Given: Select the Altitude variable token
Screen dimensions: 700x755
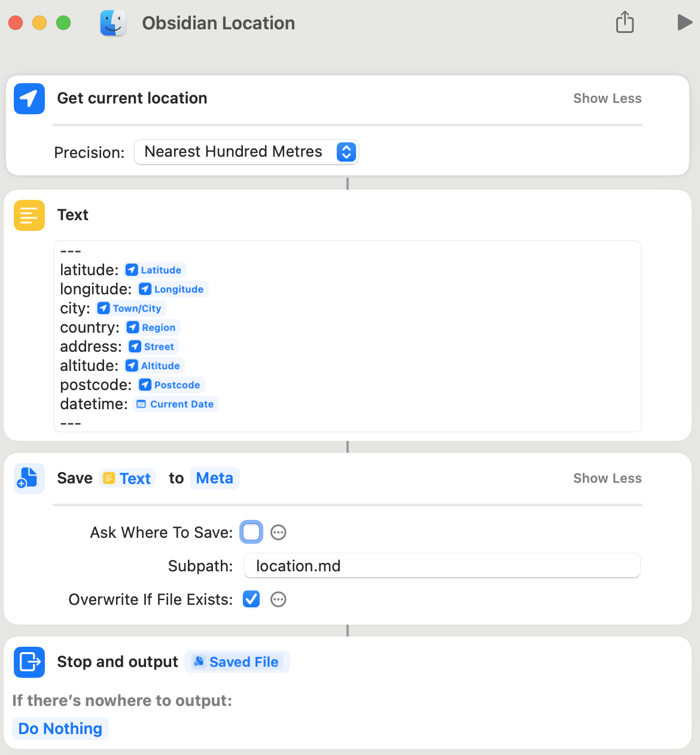Looking at the screenshot, I should tap(154, 366).
